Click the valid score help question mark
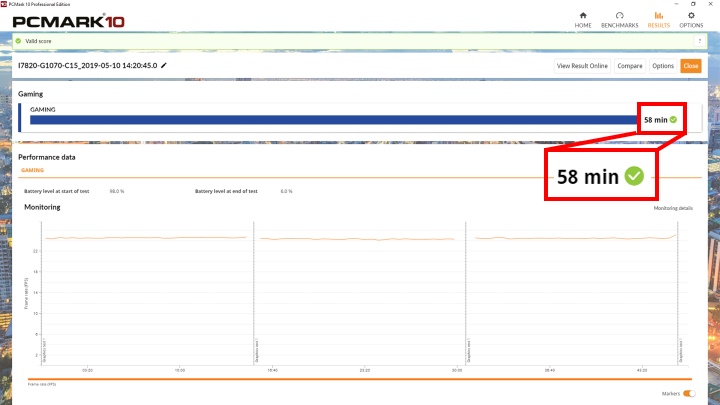The width and height of the screenshot is (720, 405). click(x=700, y=41)
